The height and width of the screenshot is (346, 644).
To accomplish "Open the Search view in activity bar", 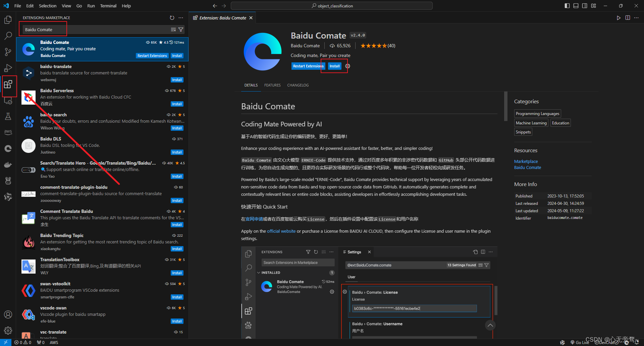I will click(8, 36).
